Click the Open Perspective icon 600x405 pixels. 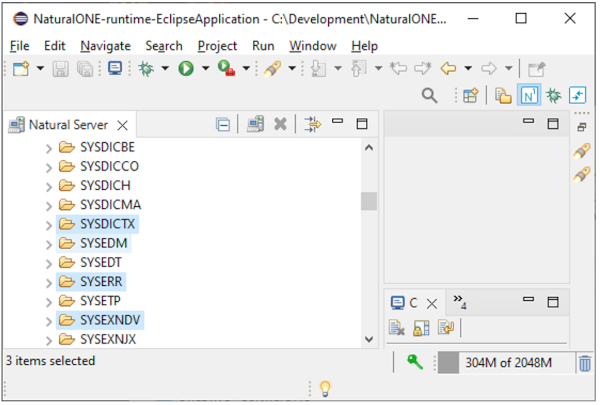point(470,95)
